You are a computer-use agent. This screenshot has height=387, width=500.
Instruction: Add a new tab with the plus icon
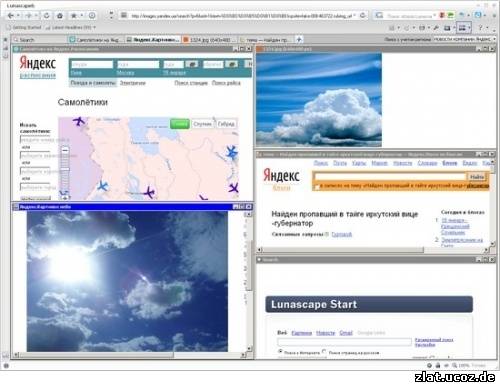pyautogui.click(x=299, y=39)
